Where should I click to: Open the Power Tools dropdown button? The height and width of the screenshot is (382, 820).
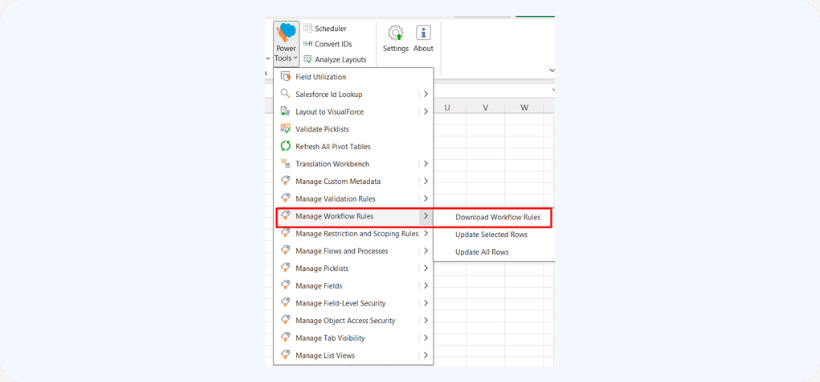[286, 44]
